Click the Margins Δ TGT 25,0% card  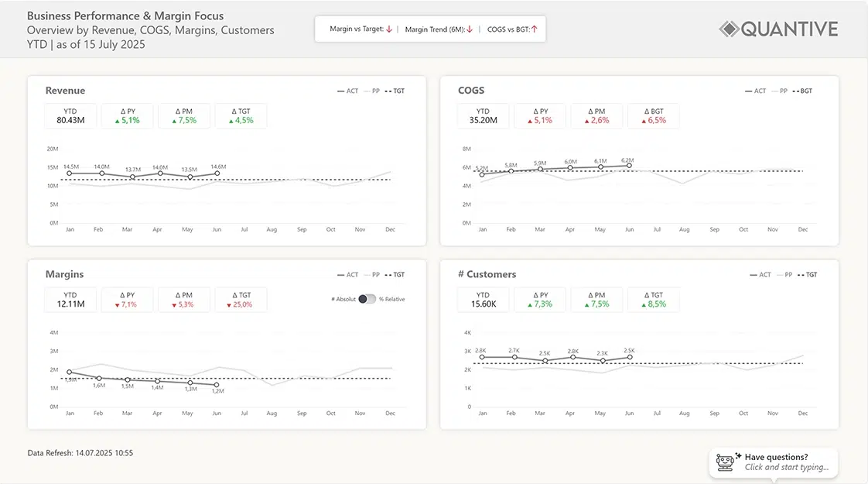(241, 300)
